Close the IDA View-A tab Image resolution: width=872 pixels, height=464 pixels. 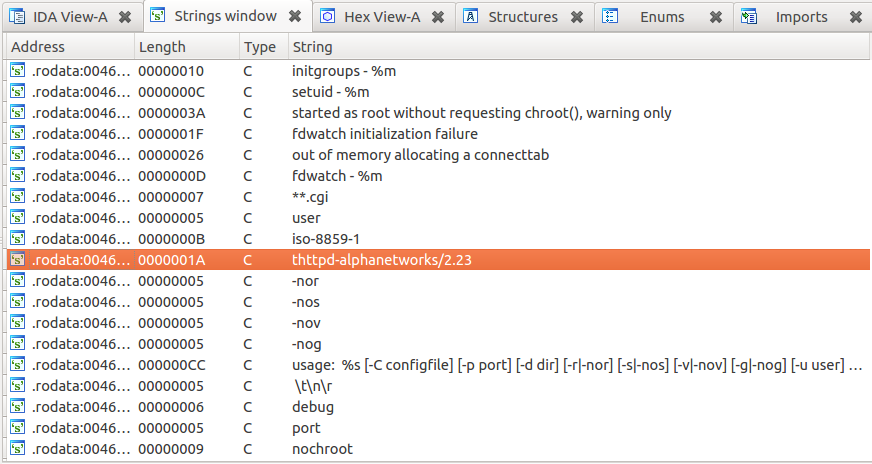pyautogui.click(x=124, y=17)
